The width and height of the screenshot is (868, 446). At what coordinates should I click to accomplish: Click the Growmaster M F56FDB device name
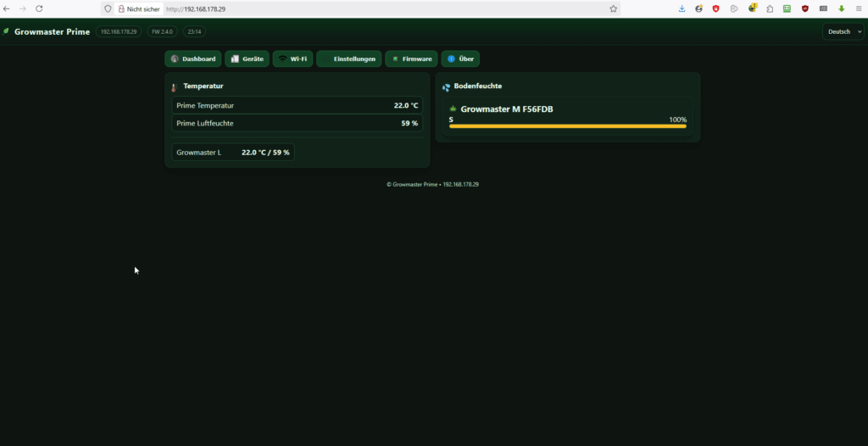(x=507, y=109)
